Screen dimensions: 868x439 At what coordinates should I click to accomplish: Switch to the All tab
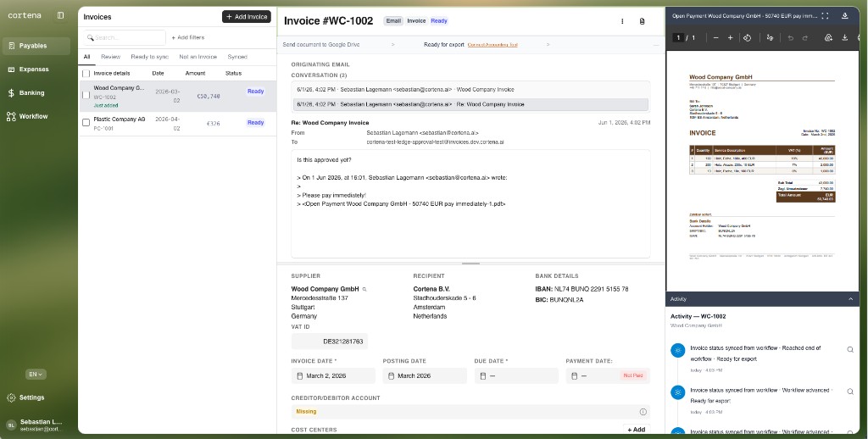pyautogui.click(x=87, y=57)
